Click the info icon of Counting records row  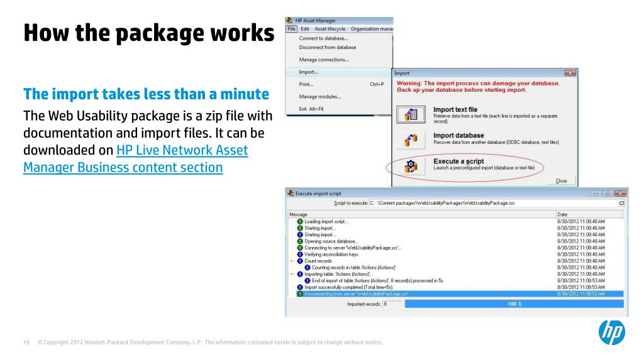click(307, 268)
